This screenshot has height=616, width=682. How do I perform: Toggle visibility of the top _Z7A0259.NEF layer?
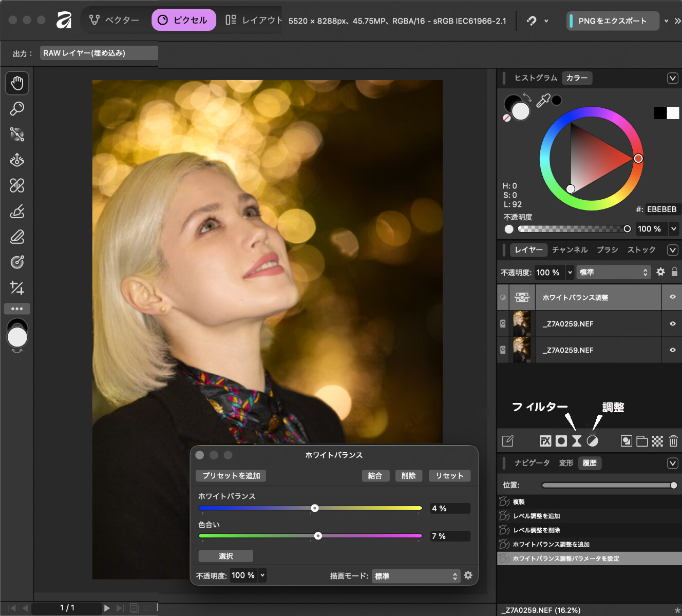point(672,324)
